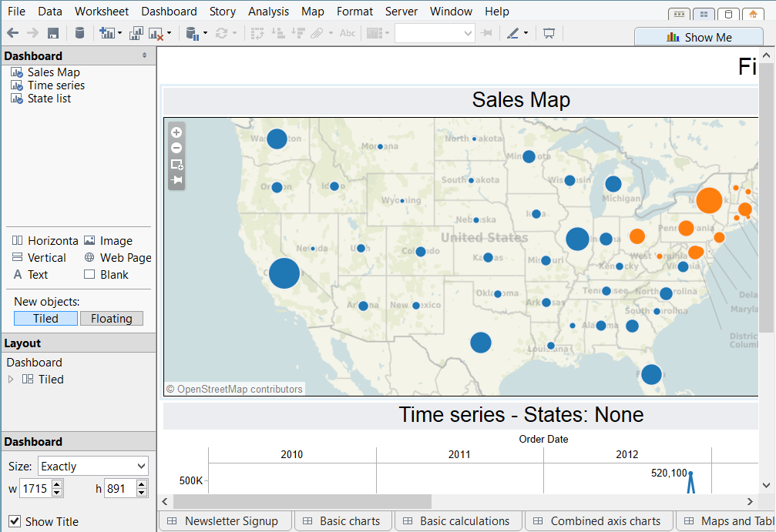The width and height of the screenshot is (776, 532).
Task: Click the Swap rows and columns icon
Action: [257, 33]
